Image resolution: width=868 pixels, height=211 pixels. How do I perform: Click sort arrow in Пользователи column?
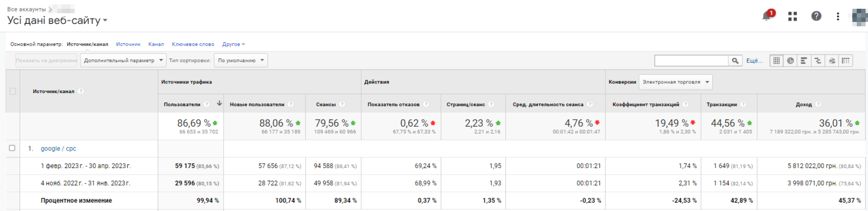pos(219,103)
